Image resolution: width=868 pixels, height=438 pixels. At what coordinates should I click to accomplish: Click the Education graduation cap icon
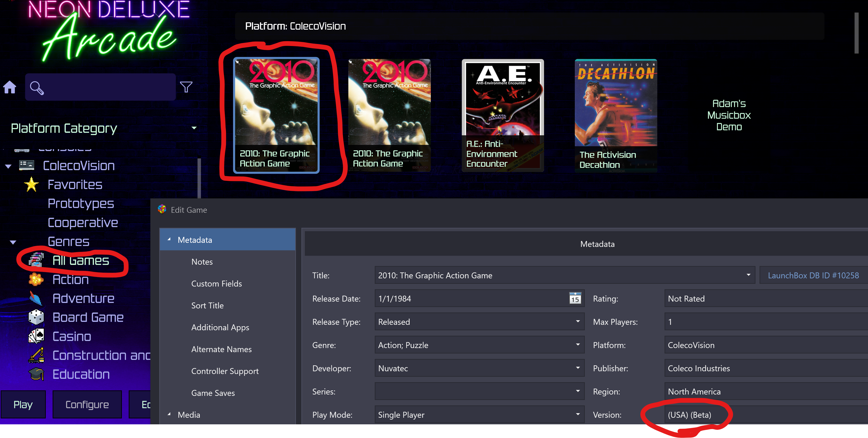pyautogui.click(x=36, y=374)
